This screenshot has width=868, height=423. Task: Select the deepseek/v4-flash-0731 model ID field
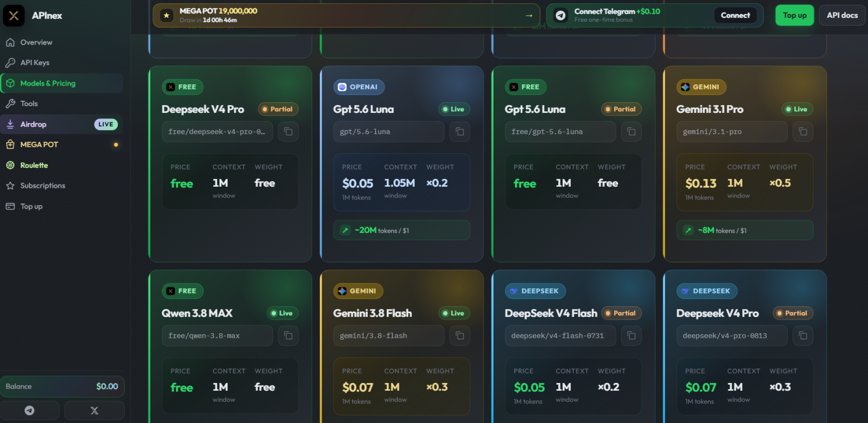click(x=560, y=336)
